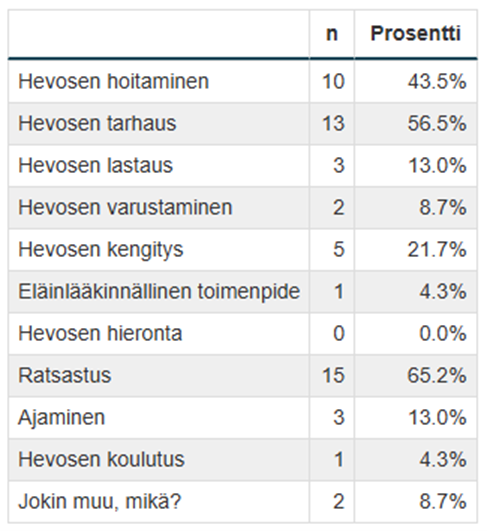487x531 pixels.
Task: Click the n value 15 cell
Action: click(x=334, y=376)
